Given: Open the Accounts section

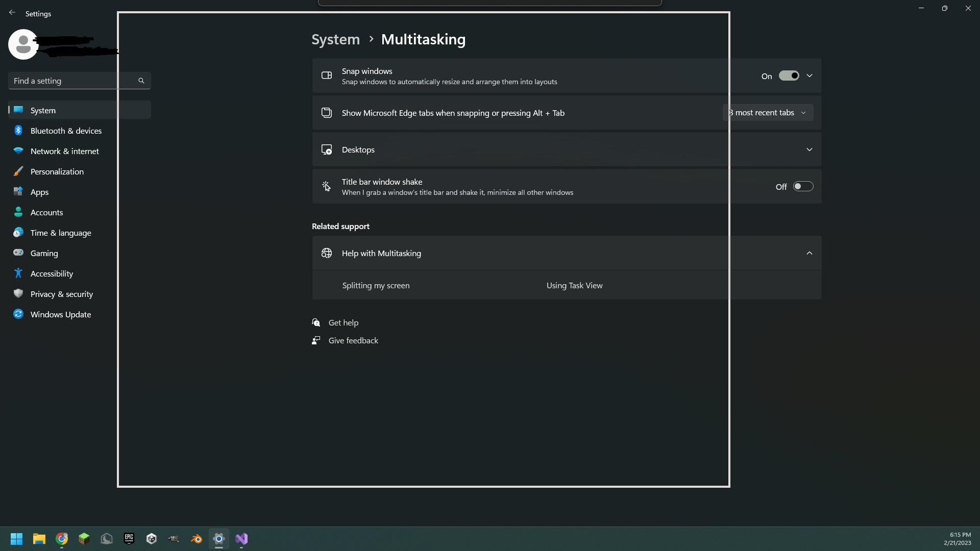Looking at the screenshot, I should point(79,212).
